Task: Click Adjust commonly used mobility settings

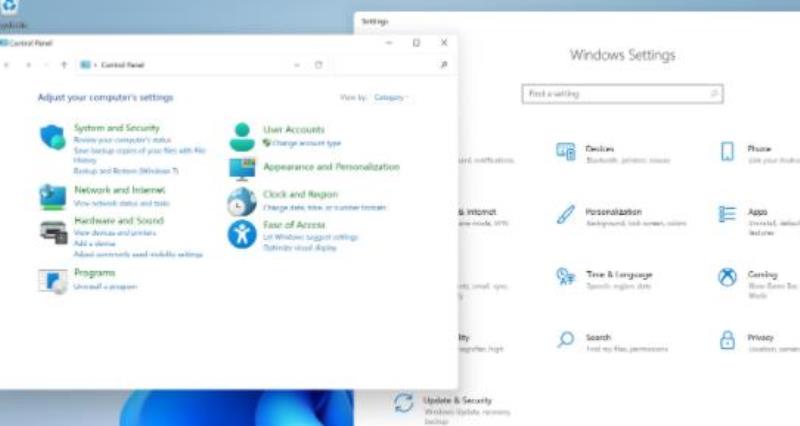Action: click(x=138, y=254)
